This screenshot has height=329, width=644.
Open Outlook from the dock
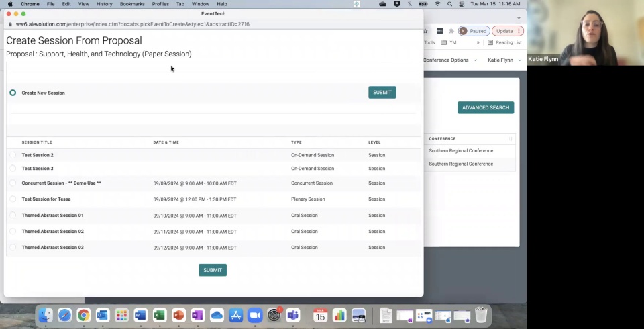point(102,316)
